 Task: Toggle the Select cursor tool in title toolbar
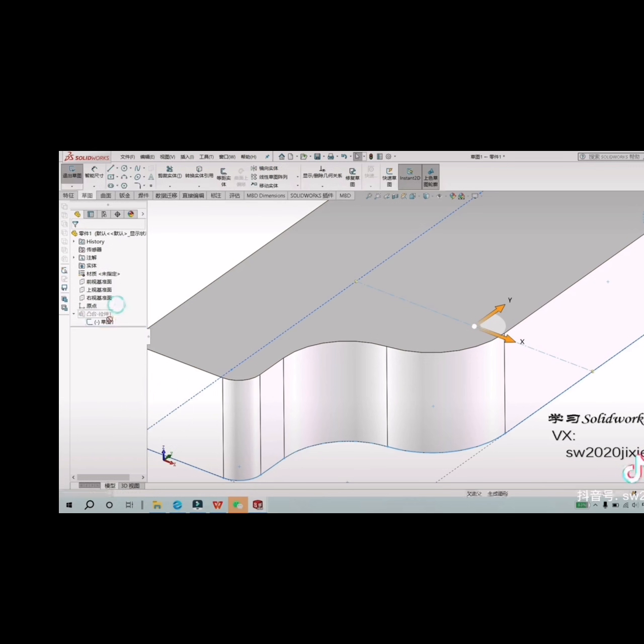357,156
